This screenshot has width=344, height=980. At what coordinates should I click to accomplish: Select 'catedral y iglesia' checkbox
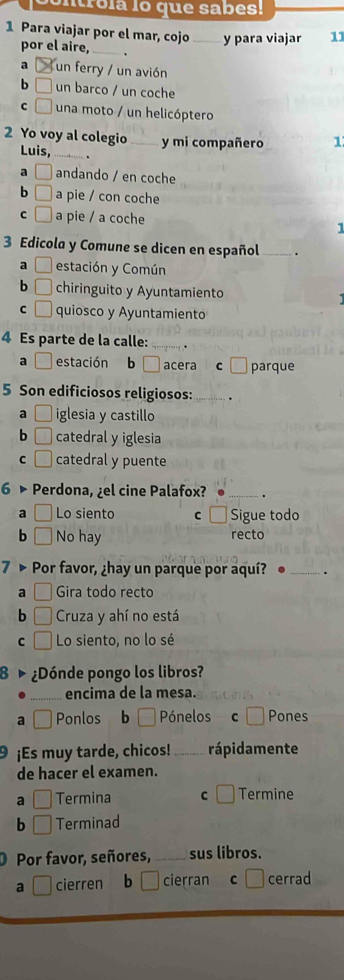[44, 438]
